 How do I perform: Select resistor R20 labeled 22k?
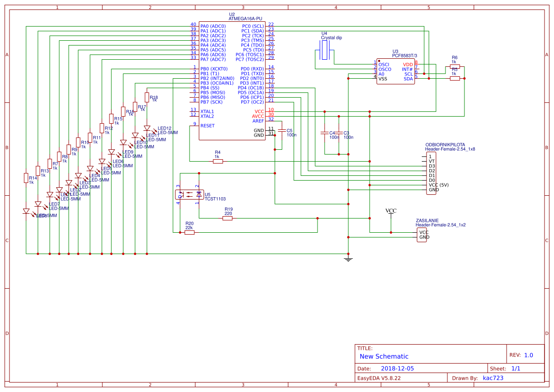[x=189, y=233]
